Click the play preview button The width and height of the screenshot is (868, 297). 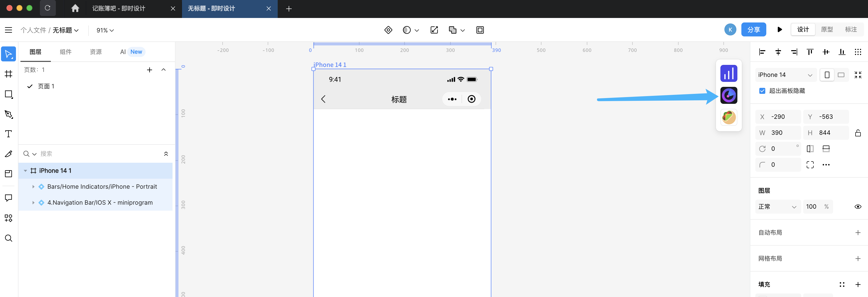point(780,30)
